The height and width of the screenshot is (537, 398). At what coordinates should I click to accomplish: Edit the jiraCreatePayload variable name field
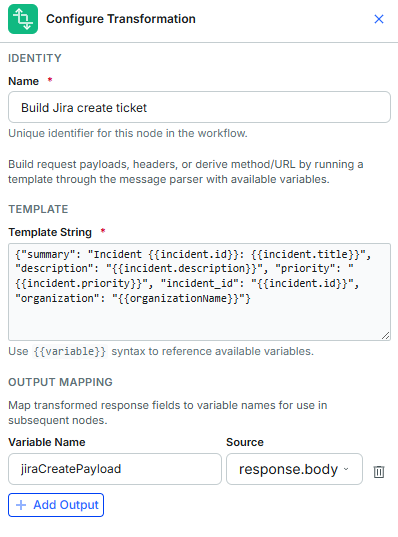coord(115,469)
